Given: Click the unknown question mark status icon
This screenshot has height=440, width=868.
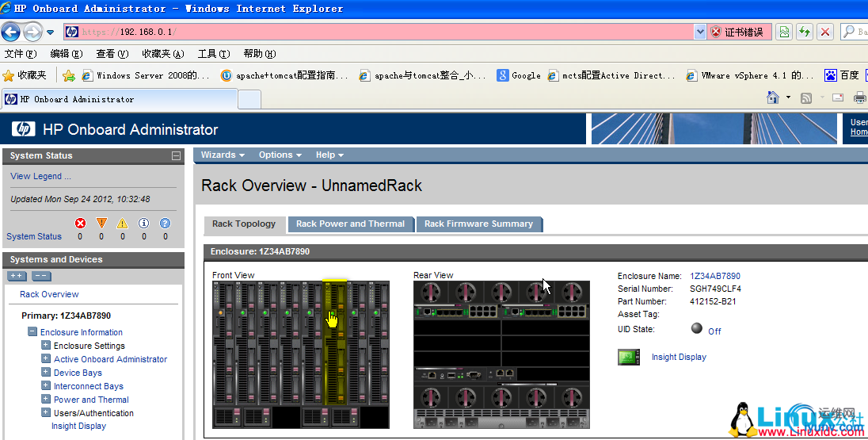Looking at the screenshot, I should click(x=165, y=224).
